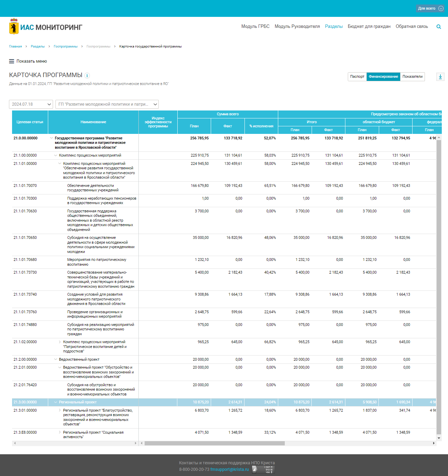Open the state program selection dropdown
The height and width of the screenshot is (476, 448).
(107, 104)
